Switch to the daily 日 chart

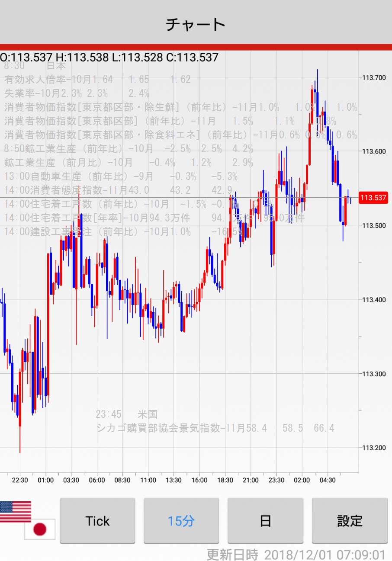265,521
